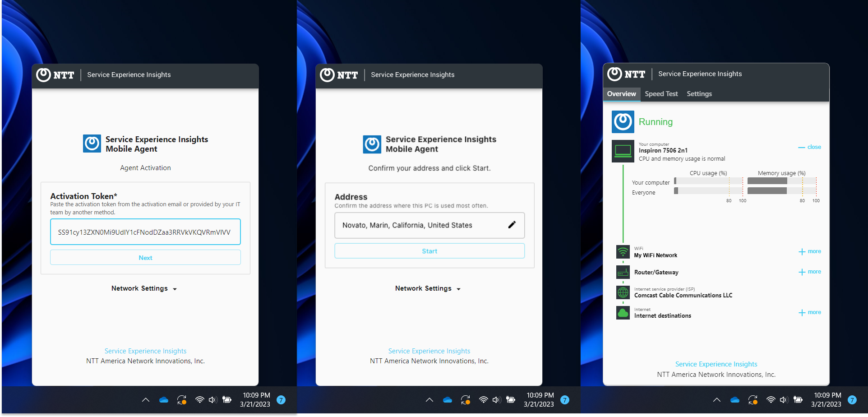Click the Running status power icon
Image resolution: width=868 pixels, height=417 pixels.
[623, 122]
